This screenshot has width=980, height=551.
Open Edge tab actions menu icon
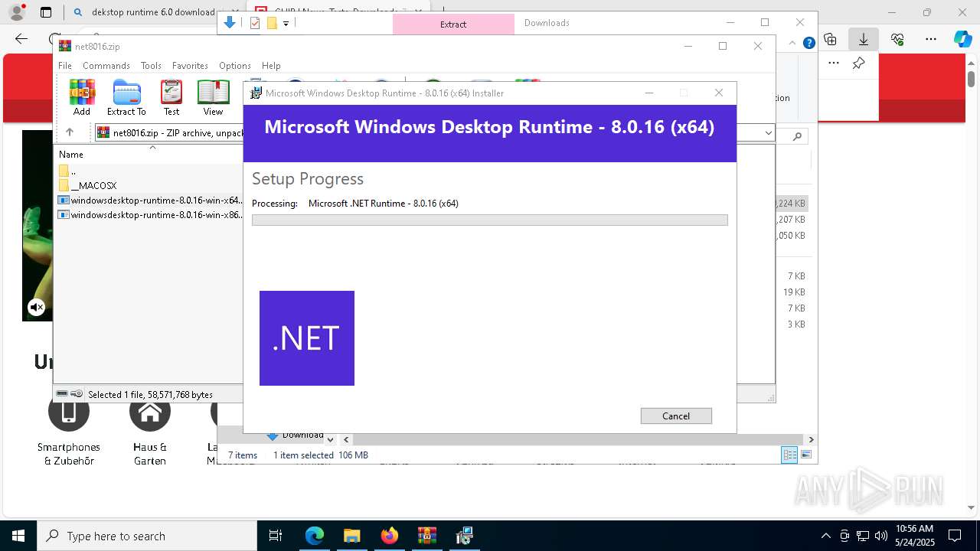[46, 12]
